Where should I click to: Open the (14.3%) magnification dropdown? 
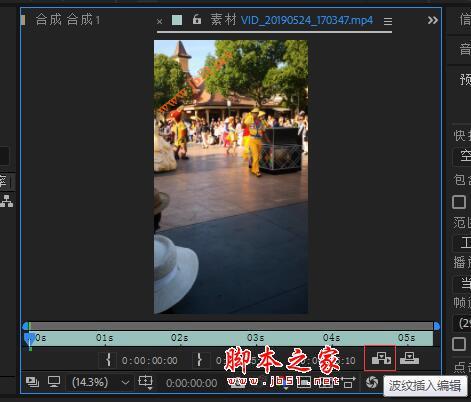(x=101, y=382)
